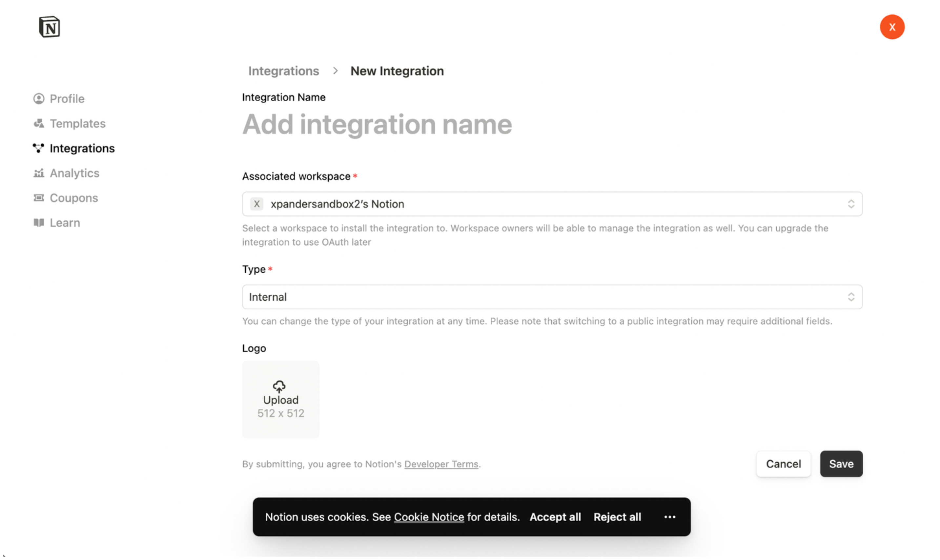940x560 pixels.
Task: Click the Profile person icon in sidebar
Action: point(38,99)
